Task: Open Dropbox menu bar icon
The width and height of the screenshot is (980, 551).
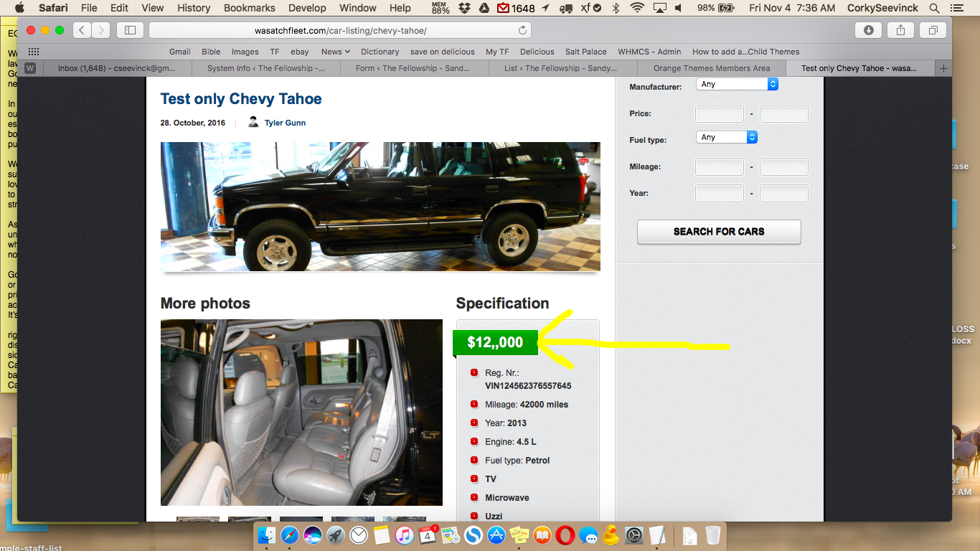Action: point(465,8)
